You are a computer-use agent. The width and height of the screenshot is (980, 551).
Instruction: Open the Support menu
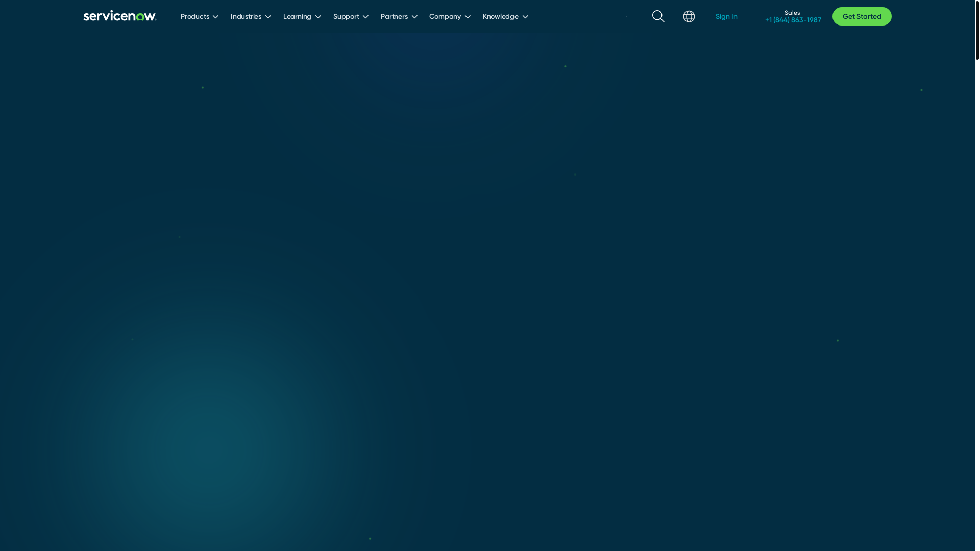point(351,17)
